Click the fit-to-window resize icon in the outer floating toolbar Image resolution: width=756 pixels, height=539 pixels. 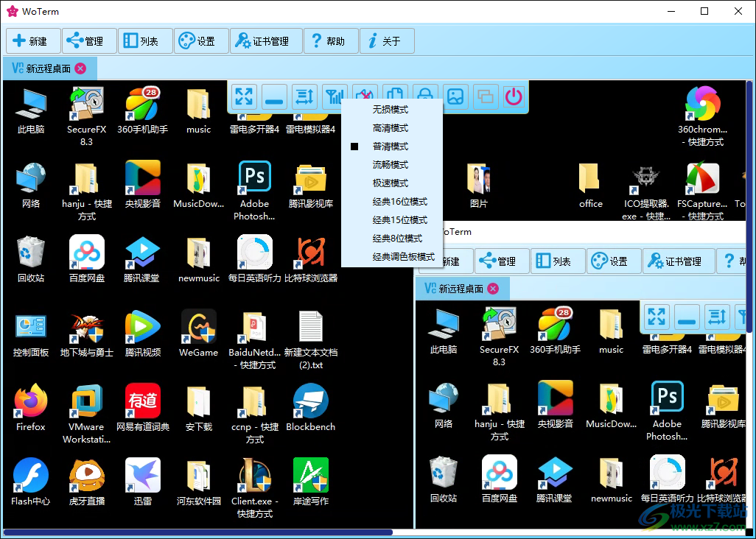pyautogui.click(x=304, y=96)
